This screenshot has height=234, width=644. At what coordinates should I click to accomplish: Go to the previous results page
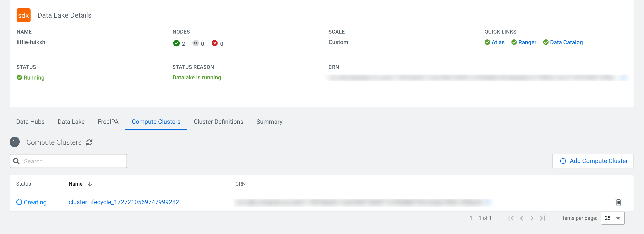(x=521, y=218)
